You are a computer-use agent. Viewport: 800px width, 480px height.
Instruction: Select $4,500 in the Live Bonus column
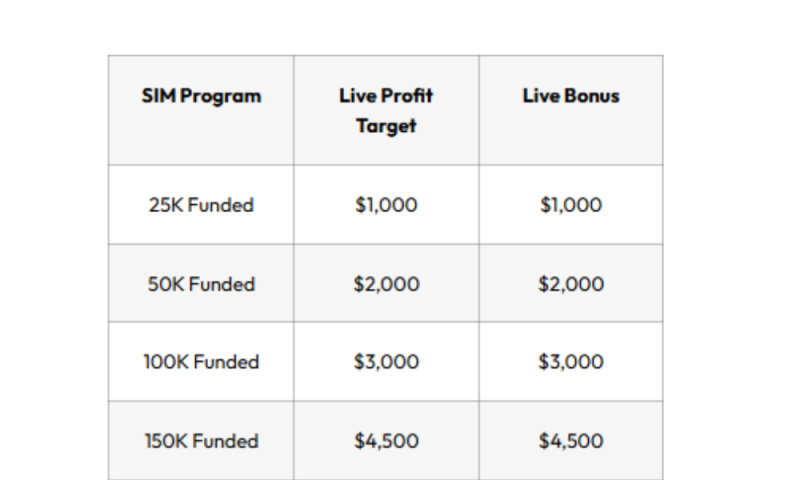pos(571,441)
